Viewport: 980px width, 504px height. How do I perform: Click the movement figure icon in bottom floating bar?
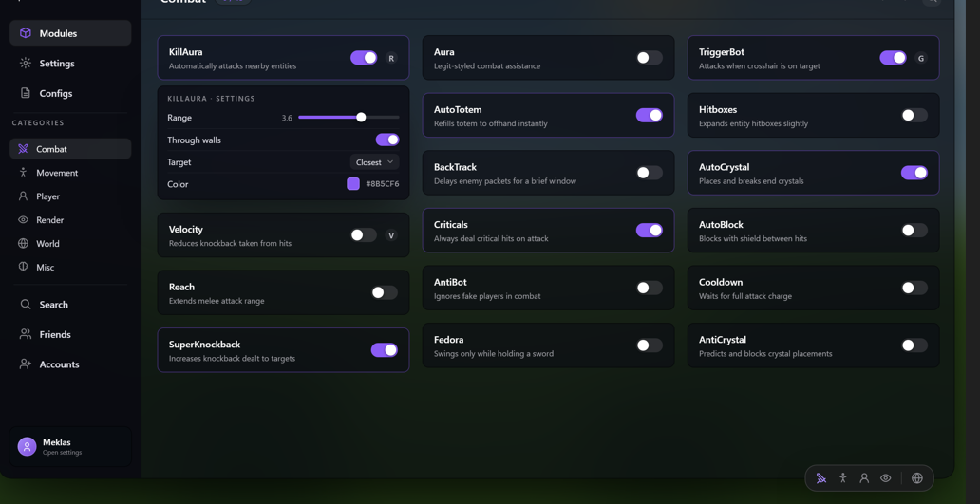pyautogui.click(x=843, y=478)
